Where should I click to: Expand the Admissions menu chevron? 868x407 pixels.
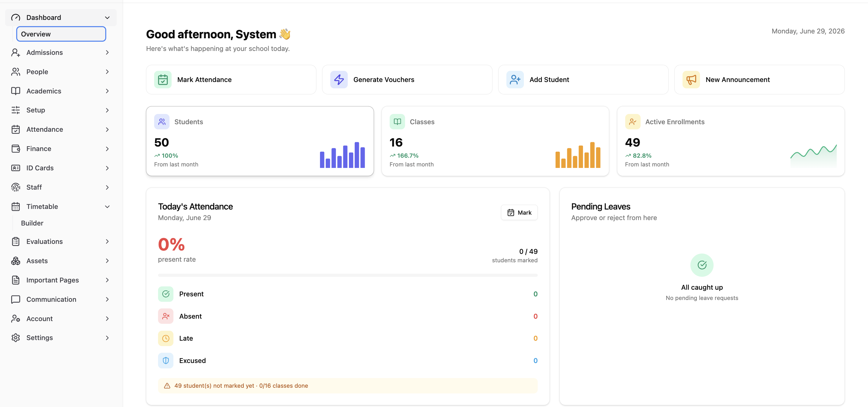(x=107, y=52)
